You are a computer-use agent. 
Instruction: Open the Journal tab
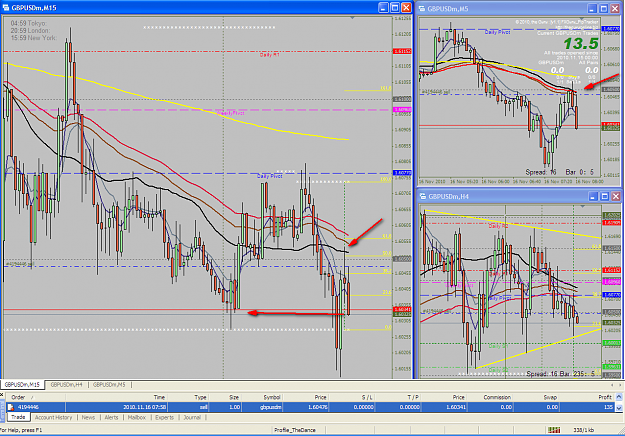click(x=192, y=418)
